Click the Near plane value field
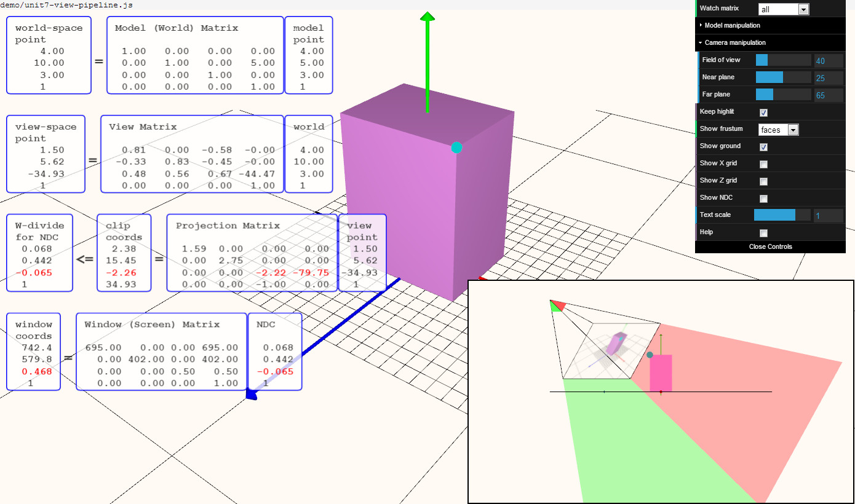This screenshot has width=855, height=504. 829,78
